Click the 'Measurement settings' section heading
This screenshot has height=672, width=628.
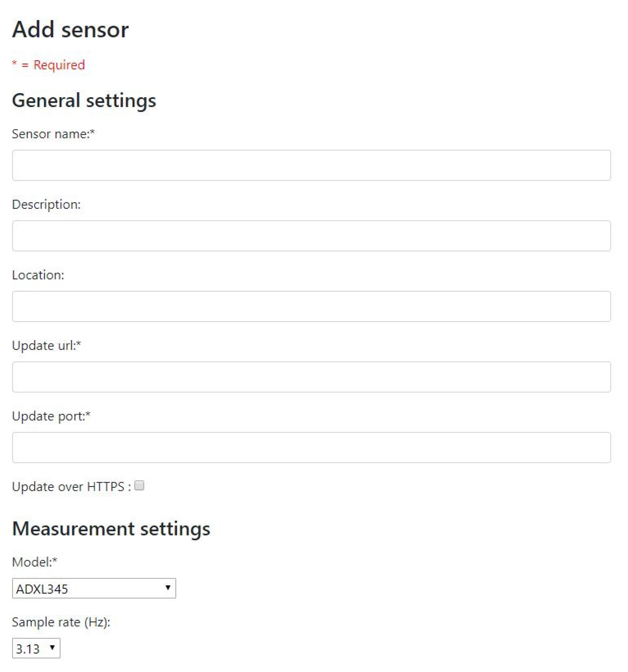pyautogui.click(x=111, y=529)
